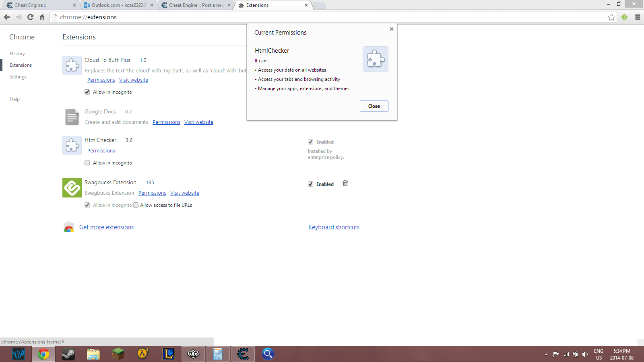Check Allow access to file URLs for Swagbucks
644x362 pixels.
coord(136,205)
